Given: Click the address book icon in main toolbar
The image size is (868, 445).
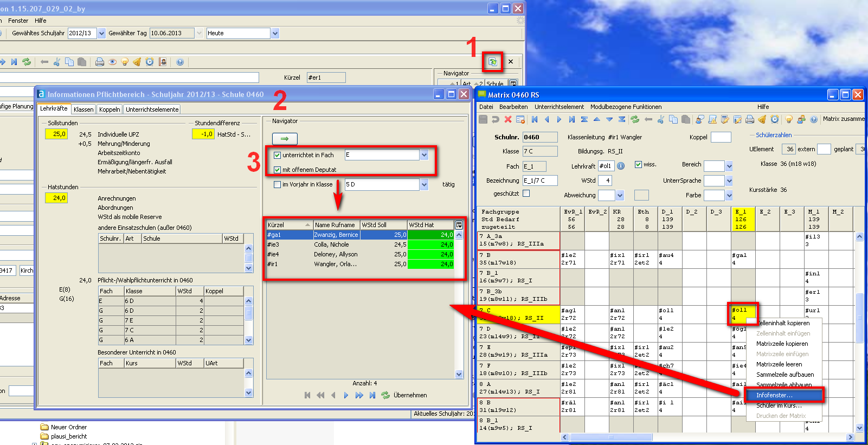Looking at the screenshot, I should (163, 62).
